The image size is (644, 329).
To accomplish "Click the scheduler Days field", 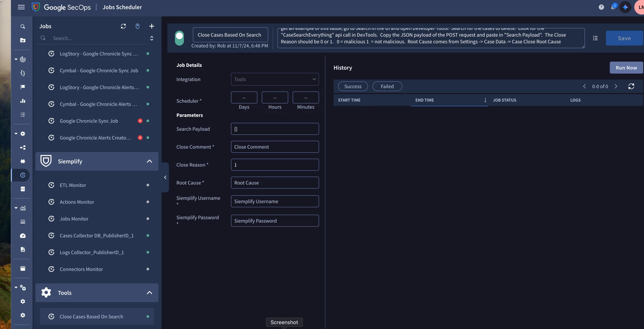I will [244, 97].
